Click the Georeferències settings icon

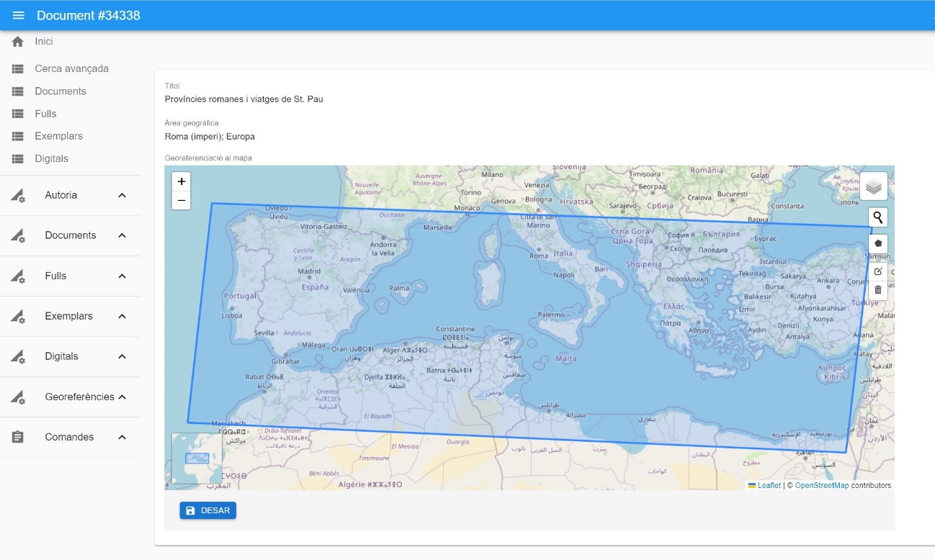pyautogui.click(x=18, y=397)
